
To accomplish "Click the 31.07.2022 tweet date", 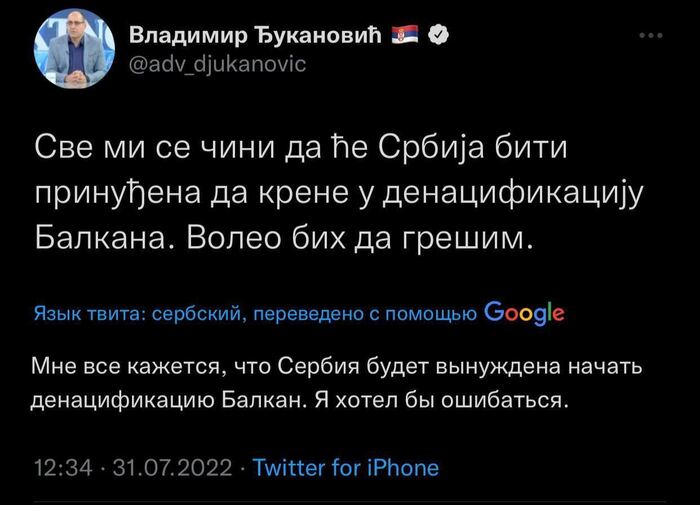I will [162, 467].
